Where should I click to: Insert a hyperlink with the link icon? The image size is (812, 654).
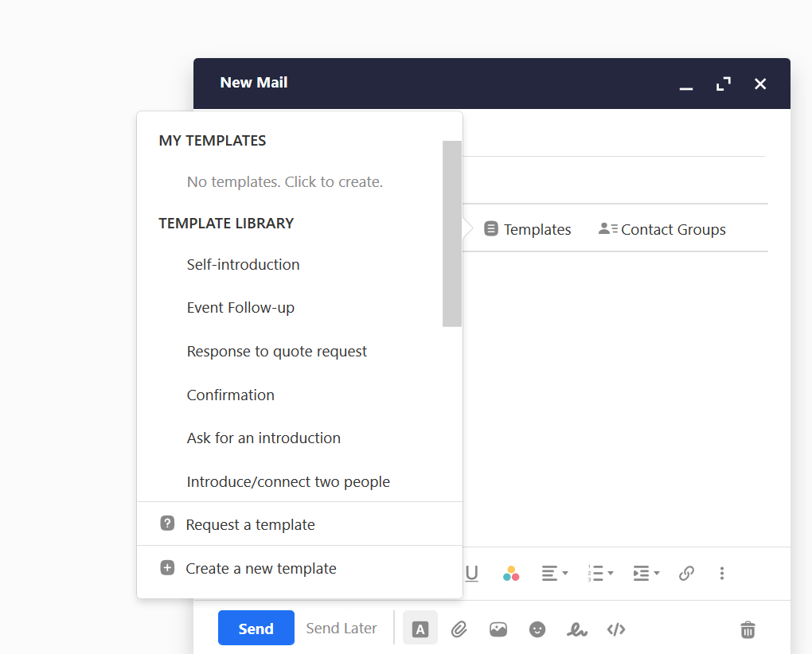[686, 573]
